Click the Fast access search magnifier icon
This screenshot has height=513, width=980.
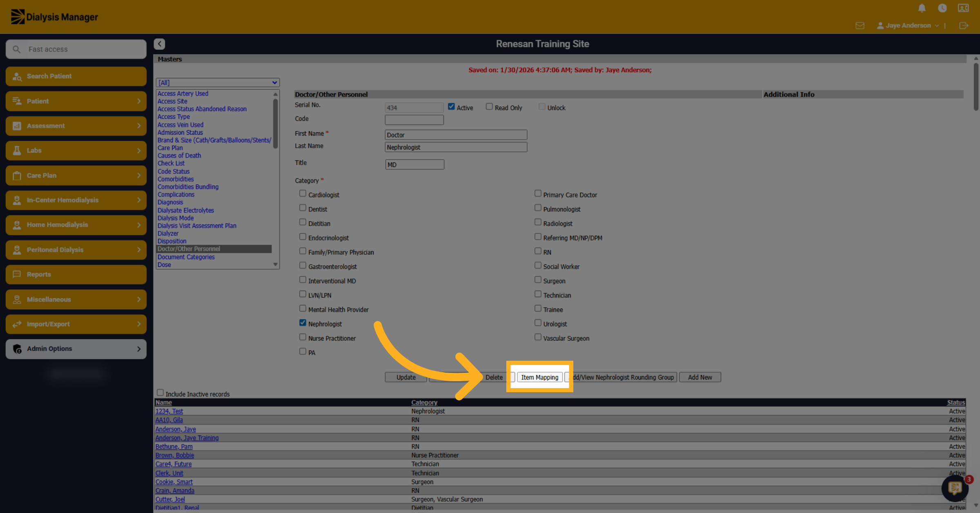point(16,49)
